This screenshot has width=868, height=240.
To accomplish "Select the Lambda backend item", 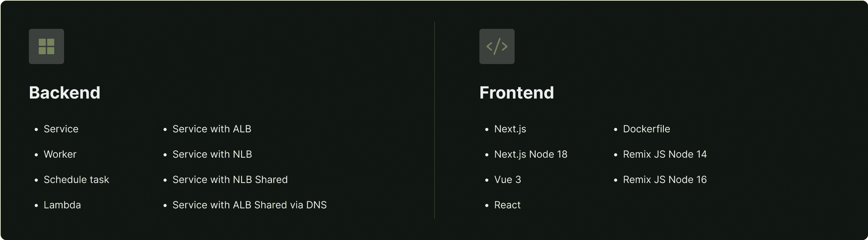I will [x=62, y=205].
